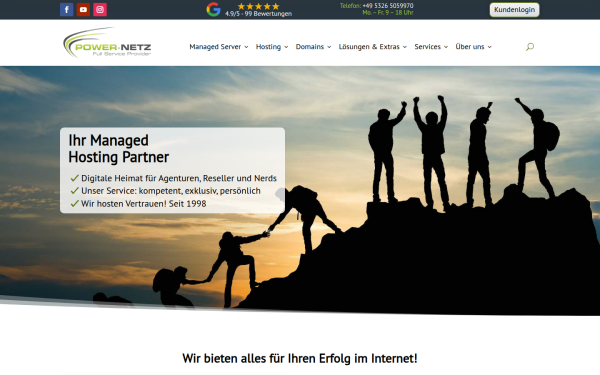The image size is (600, 375).
Task: Click the checkmark beside Wir hosten Vertrauen
Action: tap(75, 203)
